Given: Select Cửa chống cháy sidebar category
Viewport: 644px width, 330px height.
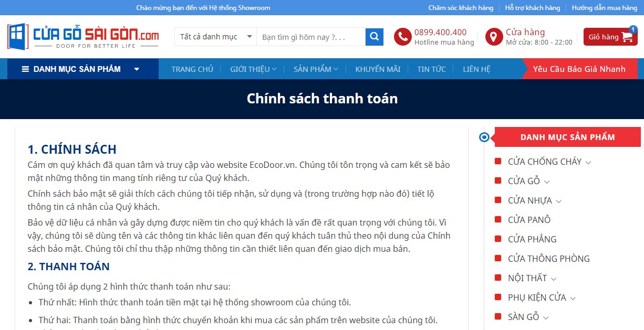Looking at the screenshot, I should (x=545, y=162).
